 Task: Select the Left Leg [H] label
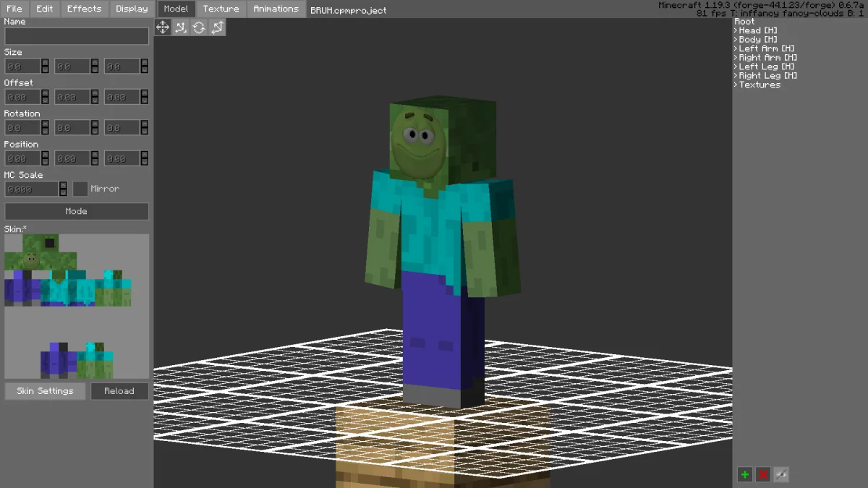(x=768, y=67)
